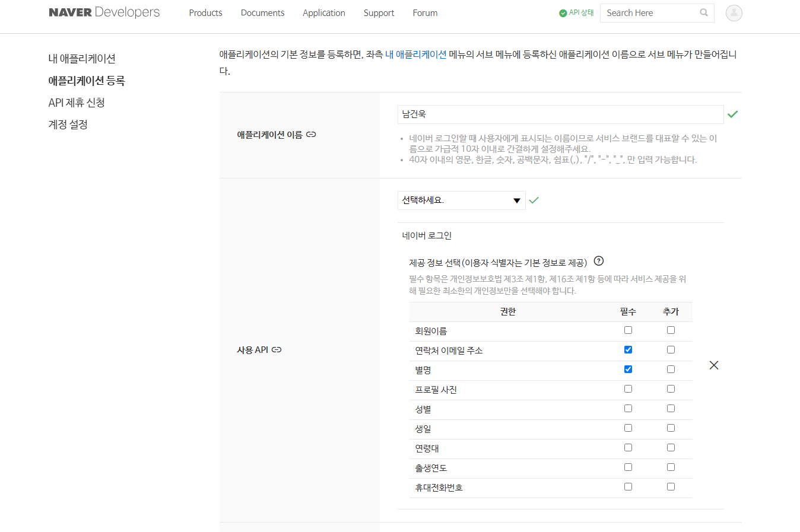
Task: Check 필수 box for 성별
Action: pyautogui.click(x=628, y=409)
